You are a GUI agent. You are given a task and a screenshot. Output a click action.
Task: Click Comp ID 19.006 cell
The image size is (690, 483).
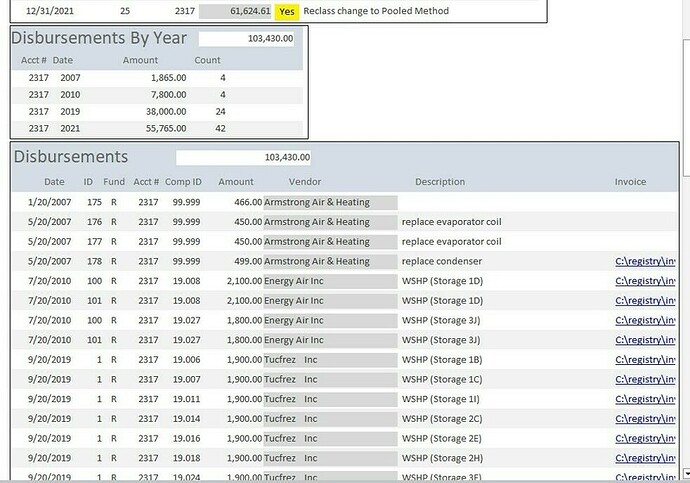click(x=186, y=360)
